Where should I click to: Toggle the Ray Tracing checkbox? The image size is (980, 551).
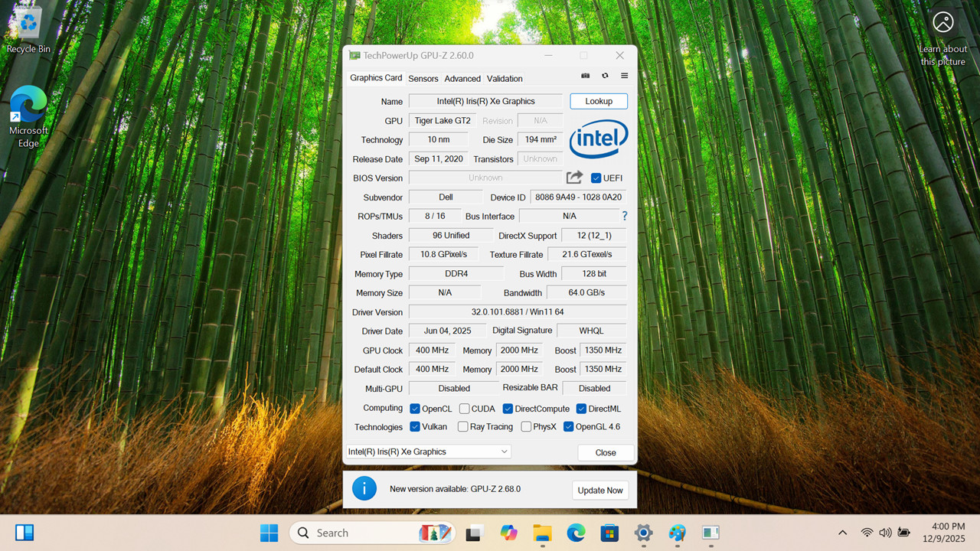[x=463, y=427]
